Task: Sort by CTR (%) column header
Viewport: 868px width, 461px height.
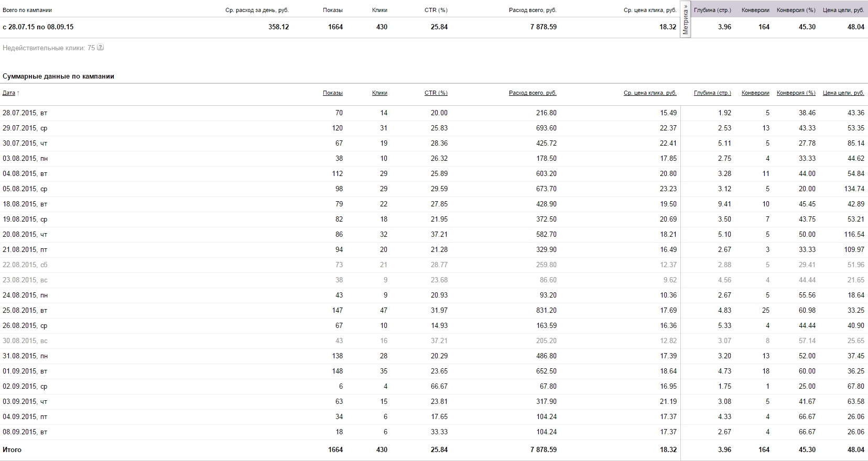Action: 436,93
